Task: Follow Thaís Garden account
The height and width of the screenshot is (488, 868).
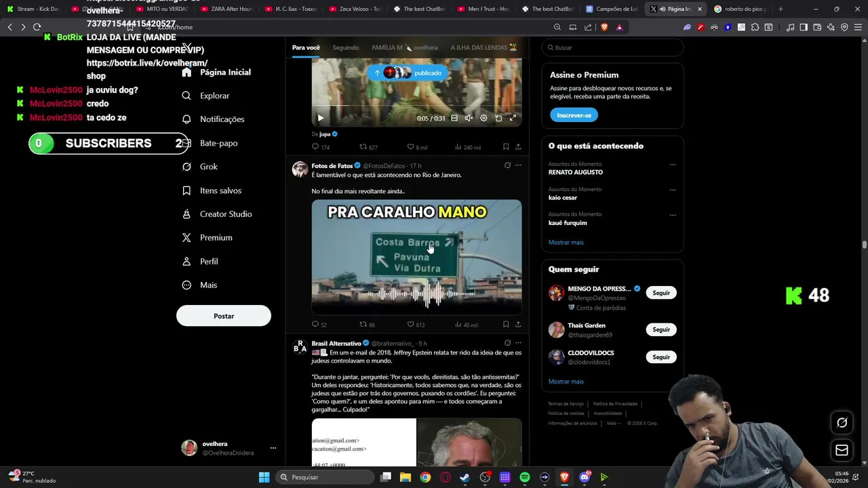Action: pos(661,329)
